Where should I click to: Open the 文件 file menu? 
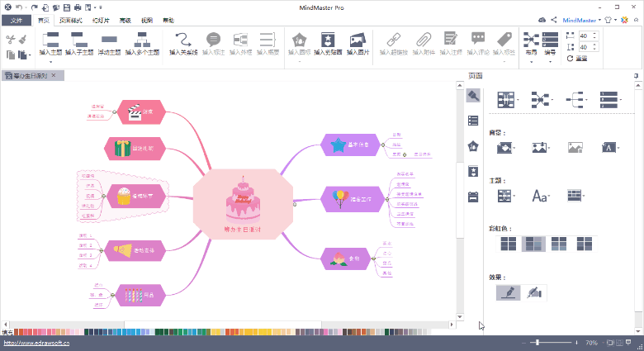(17, 19)
